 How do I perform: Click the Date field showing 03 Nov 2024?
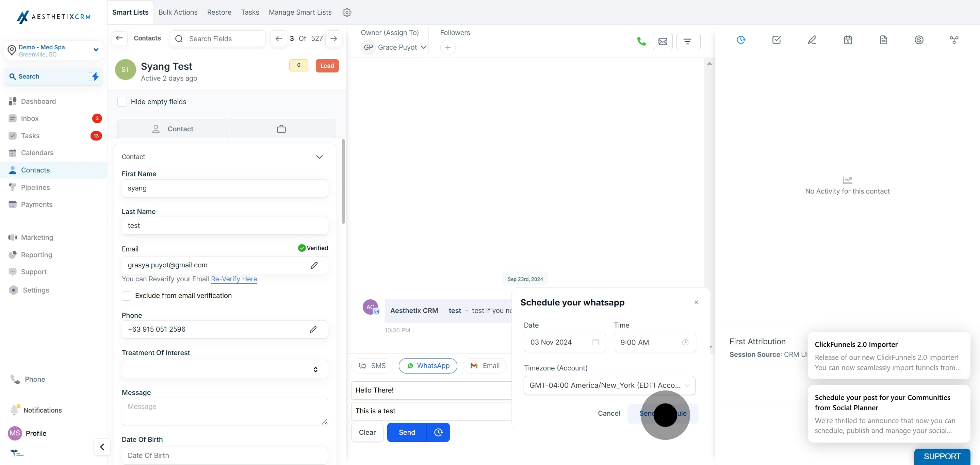click(565, 342)
